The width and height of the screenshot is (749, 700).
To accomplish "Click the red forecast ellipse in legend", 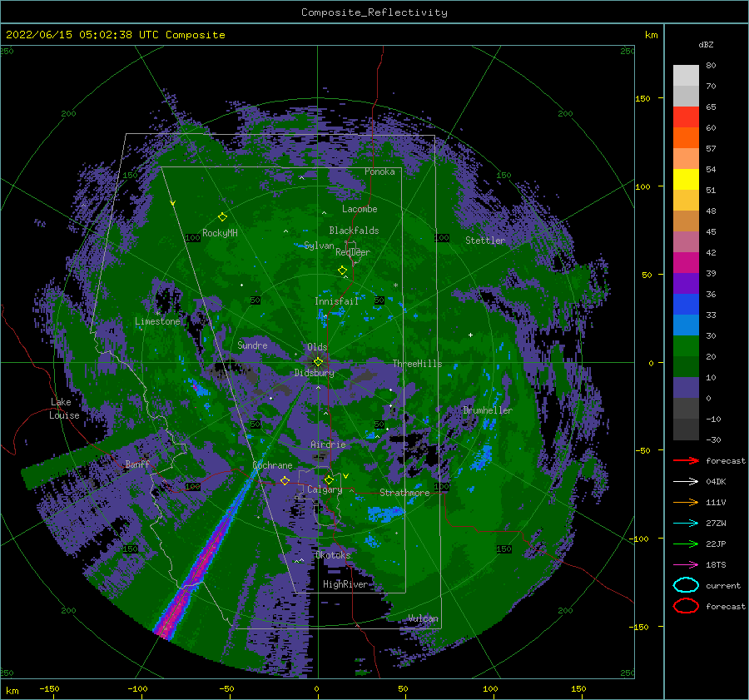I will [686, 606].
